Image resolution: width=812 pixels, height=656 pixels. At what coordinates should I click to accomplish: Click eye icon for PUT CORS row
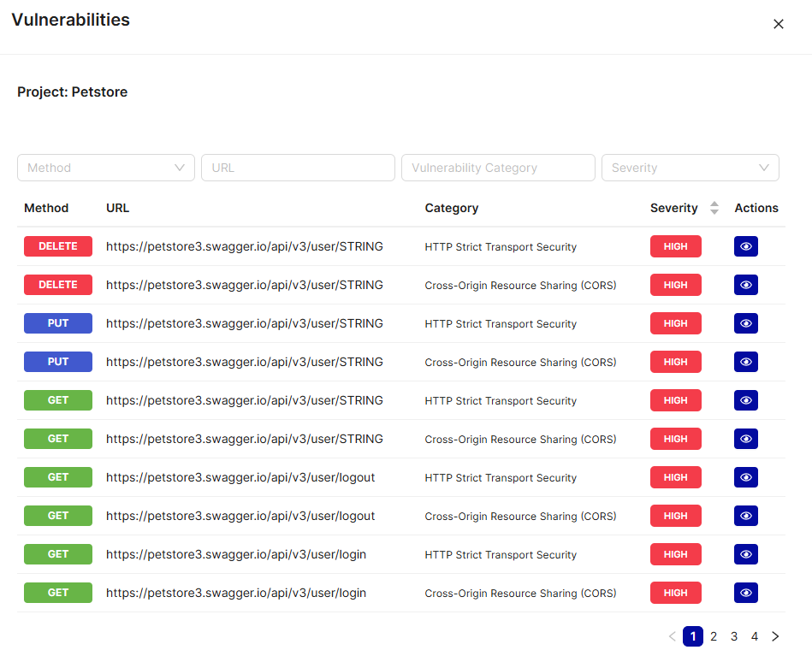[745, 362]
